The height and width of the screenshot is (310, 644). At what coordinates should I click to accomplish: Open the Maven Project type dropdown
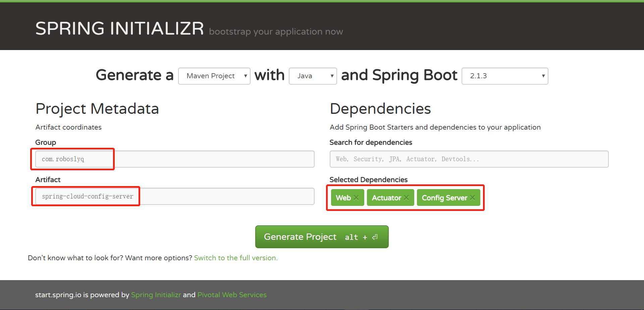[214, 76]
